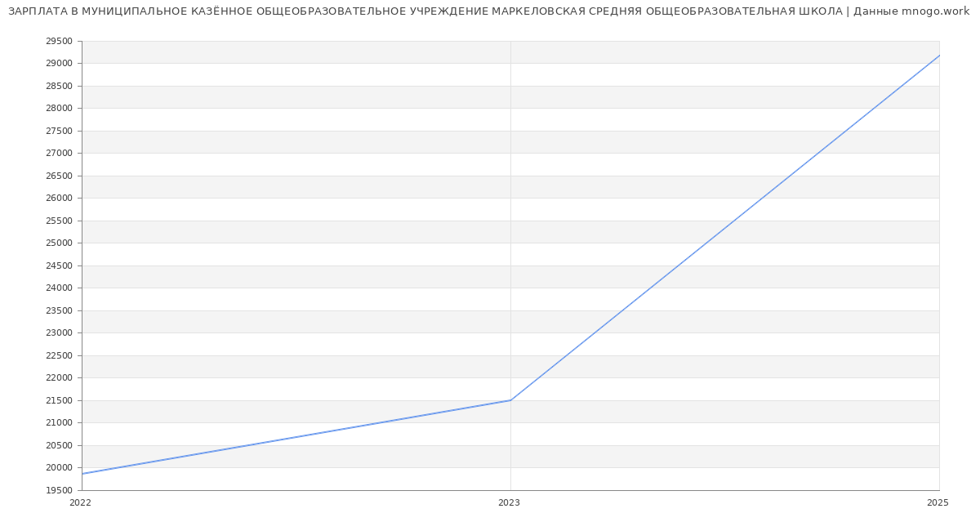Image resolution: width=980 pixels, height=531 pixels.
Task: Click the 20000 y-axis label
Action: (60, 468)
